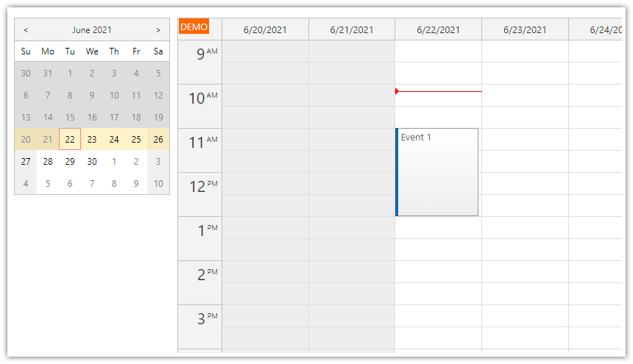The height and width of the screenshot is (364, 633).
Task: Select June 23 in the mini calendar
Action: click(92, 140)
